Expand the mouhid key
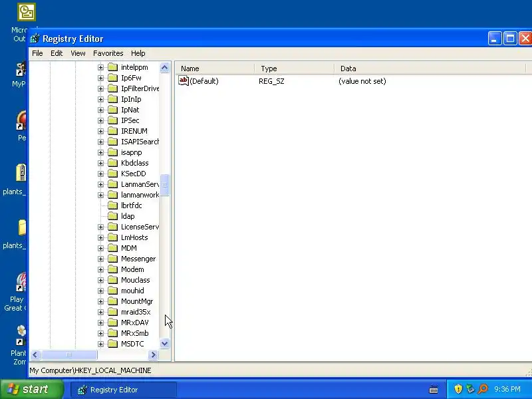 (101, 291)
